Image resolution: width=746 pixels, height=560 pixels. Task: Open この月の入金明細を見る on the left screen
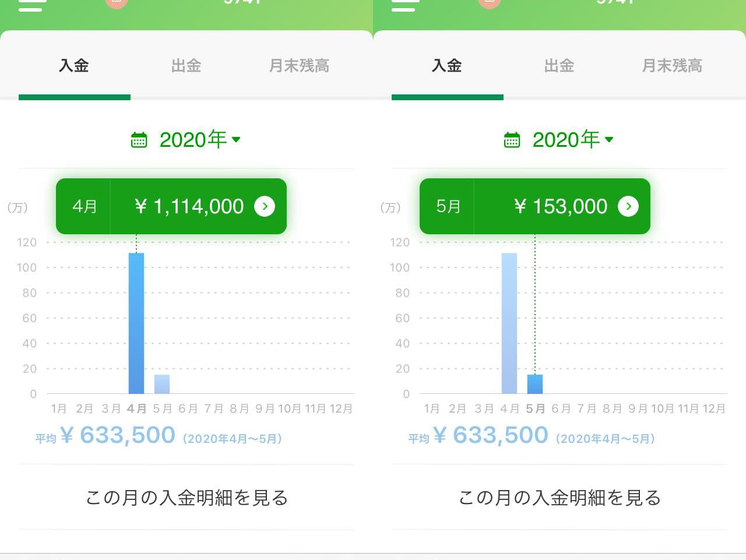(186, 498)
